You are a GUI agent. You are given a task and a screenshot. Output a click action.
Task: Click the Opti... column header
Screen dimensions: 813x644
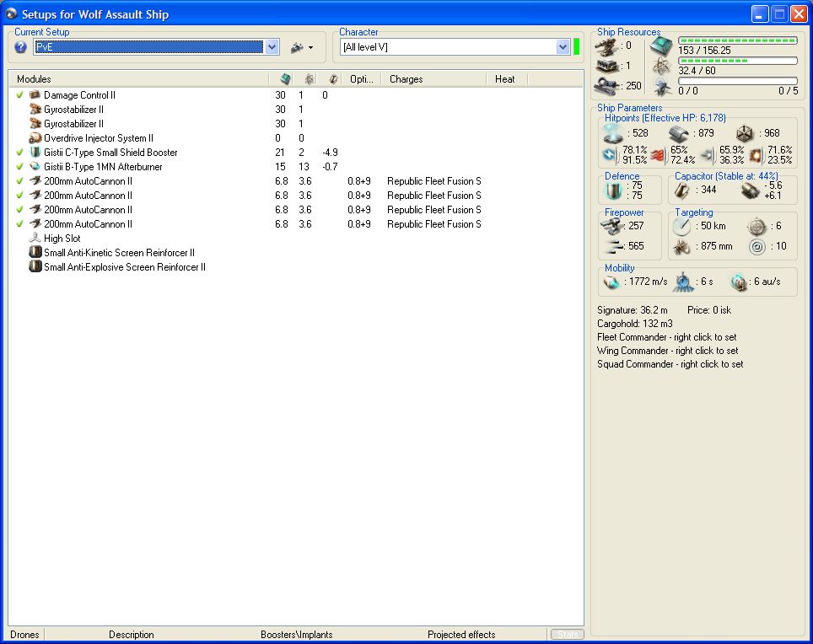362,79
